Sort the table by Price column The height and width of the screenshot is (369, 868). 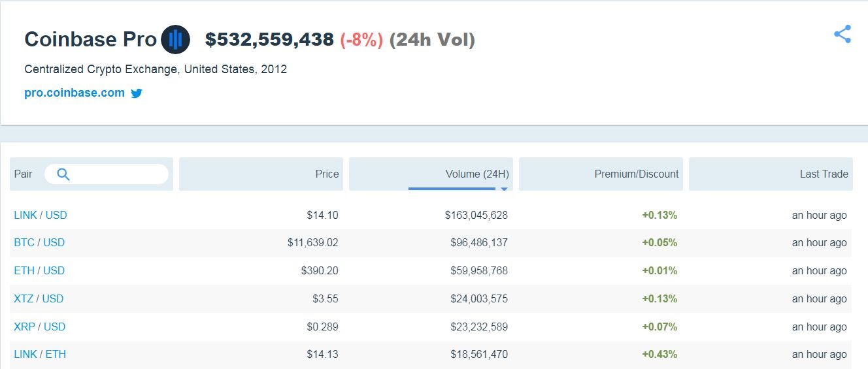click(x=327, y=174)
